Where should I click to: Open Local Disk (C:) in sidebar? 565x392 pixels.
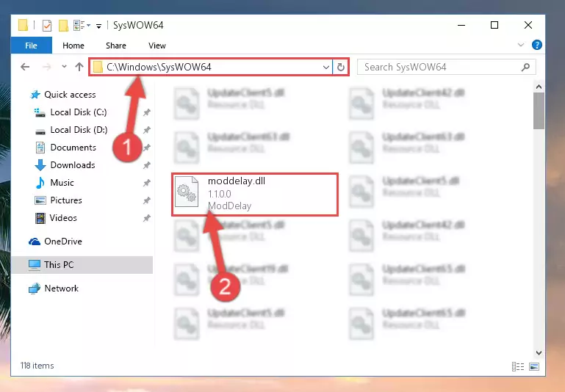78,112
